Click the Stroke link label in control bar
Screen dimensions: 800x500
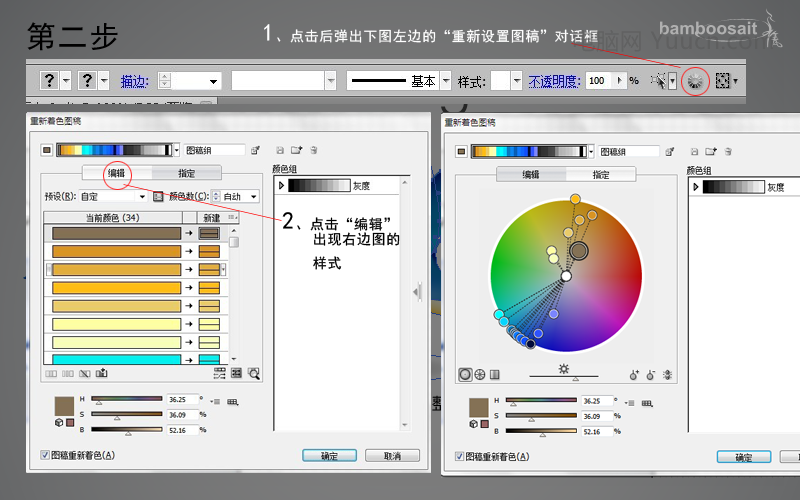click(134, 81)
